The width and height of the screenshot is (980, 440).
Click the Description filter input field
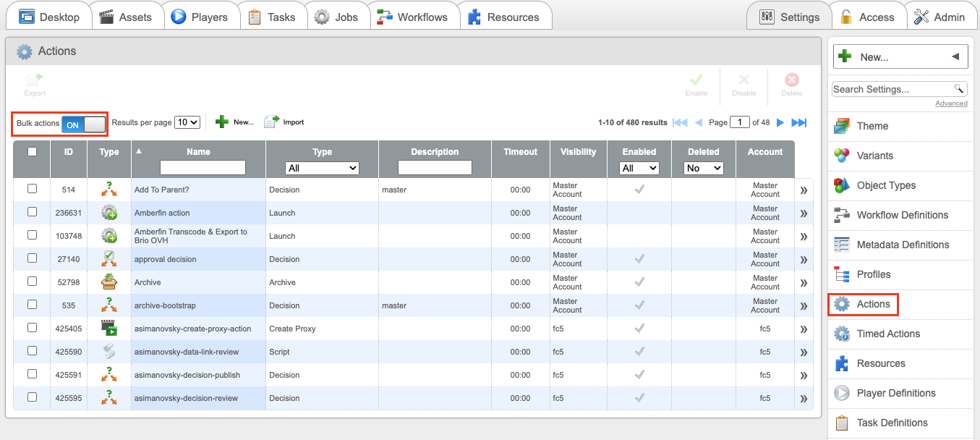pyautogui.click(x=435, y=168)
